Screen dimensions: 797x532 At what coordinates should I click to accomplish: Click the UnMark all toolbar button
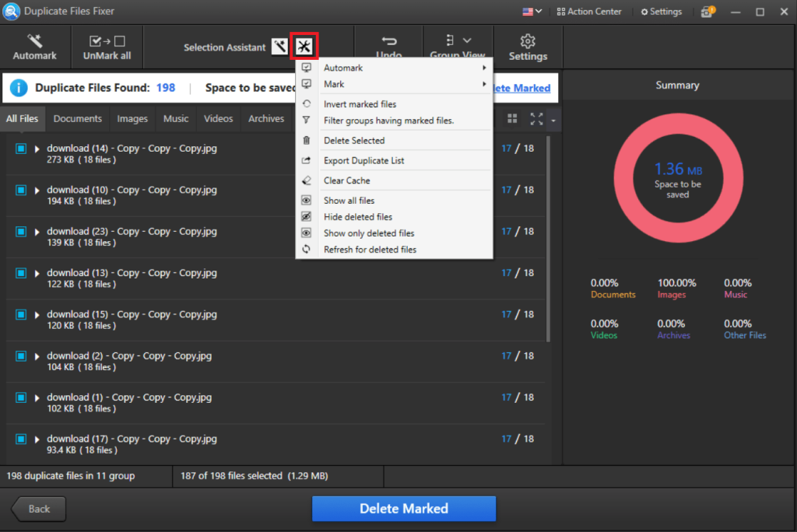coord(107,47)
